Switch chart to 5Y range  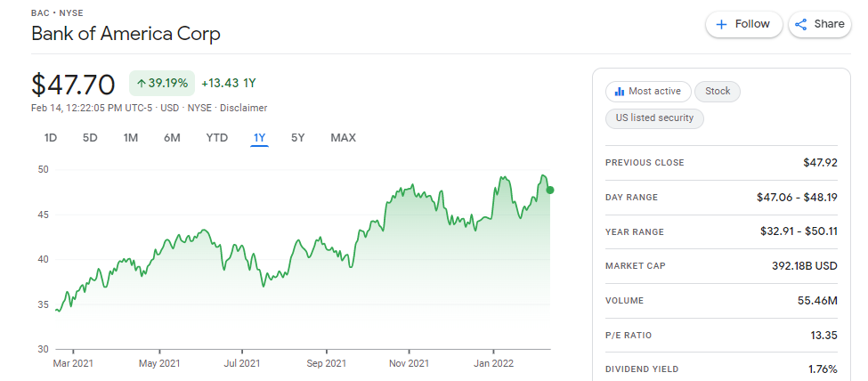tap(298, 138)
